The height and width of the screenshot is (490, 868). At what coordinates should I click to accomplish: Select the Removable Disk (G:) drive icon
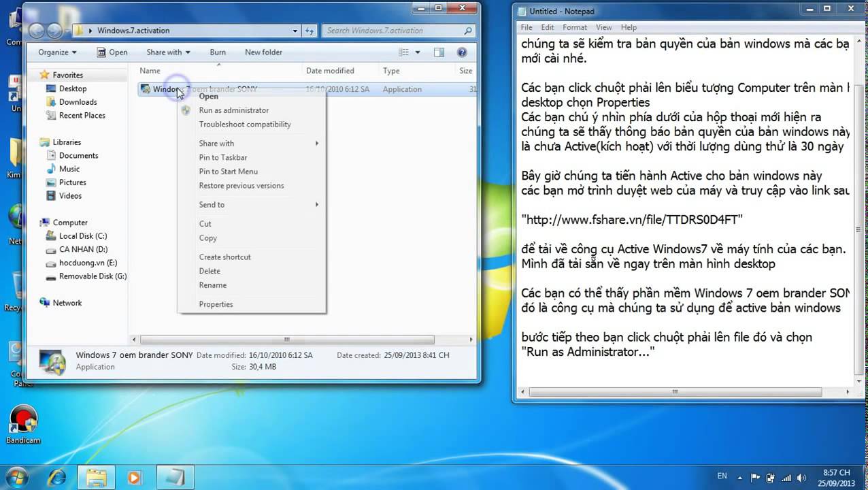click(x=52, y=276)
